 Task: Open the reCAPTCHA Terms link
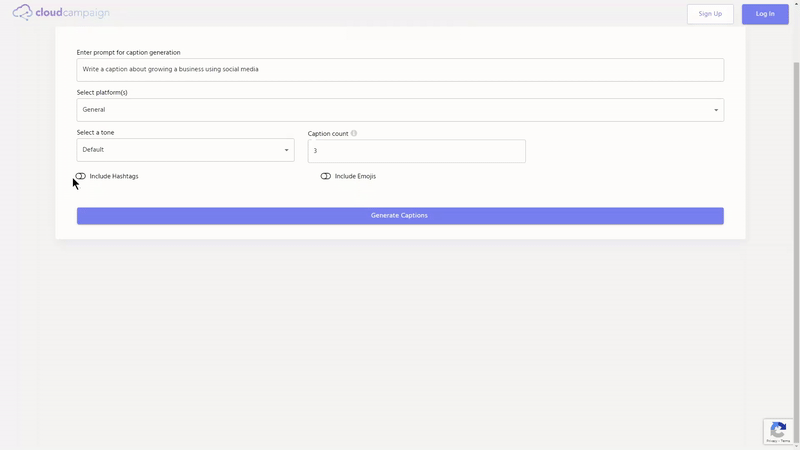click(x=785, y=441)
